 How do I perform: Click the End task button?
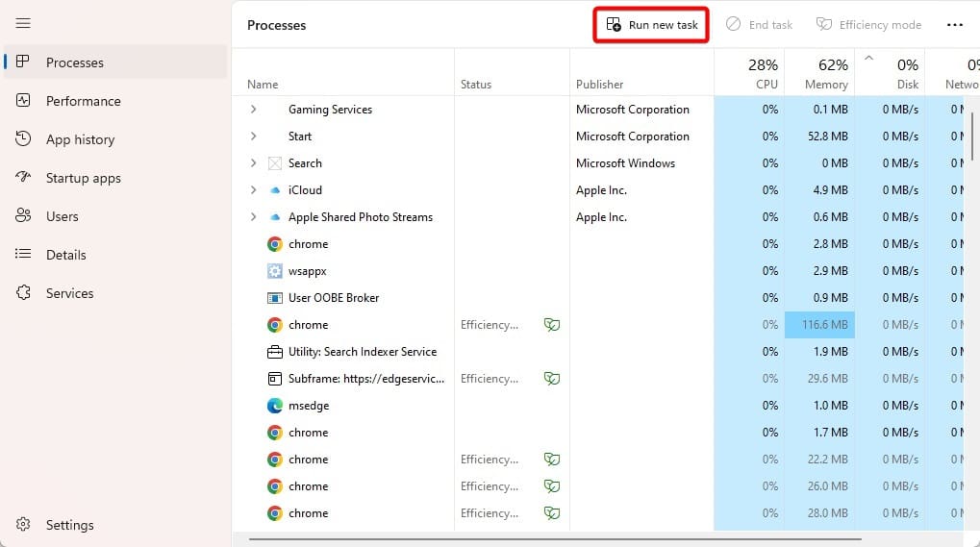point(759,25)
